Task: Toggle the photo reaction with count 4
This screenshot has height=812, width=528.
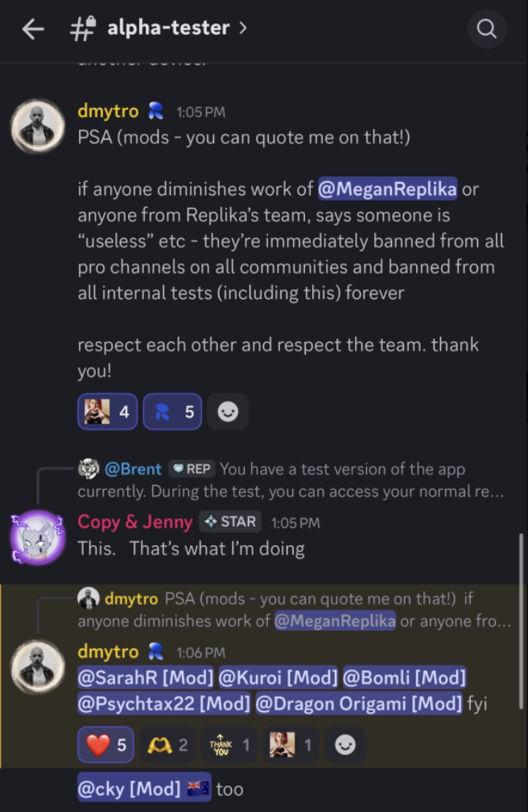Action: 108,412
